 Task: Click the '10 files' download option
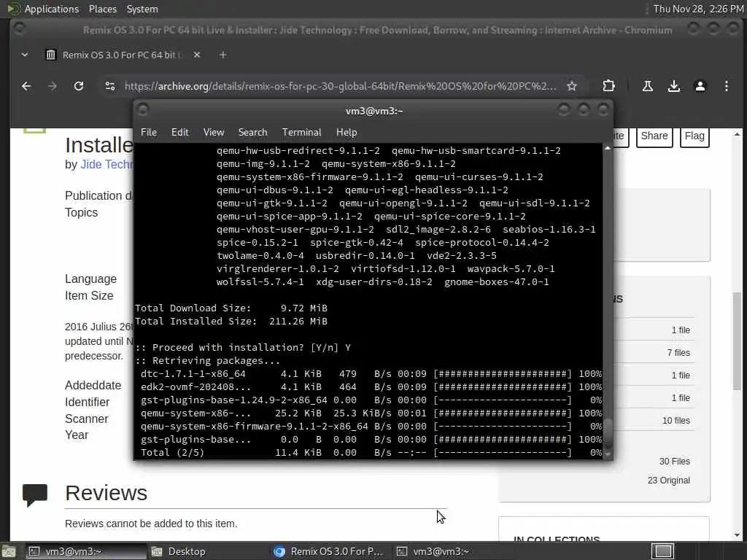(x=676, y=421)
